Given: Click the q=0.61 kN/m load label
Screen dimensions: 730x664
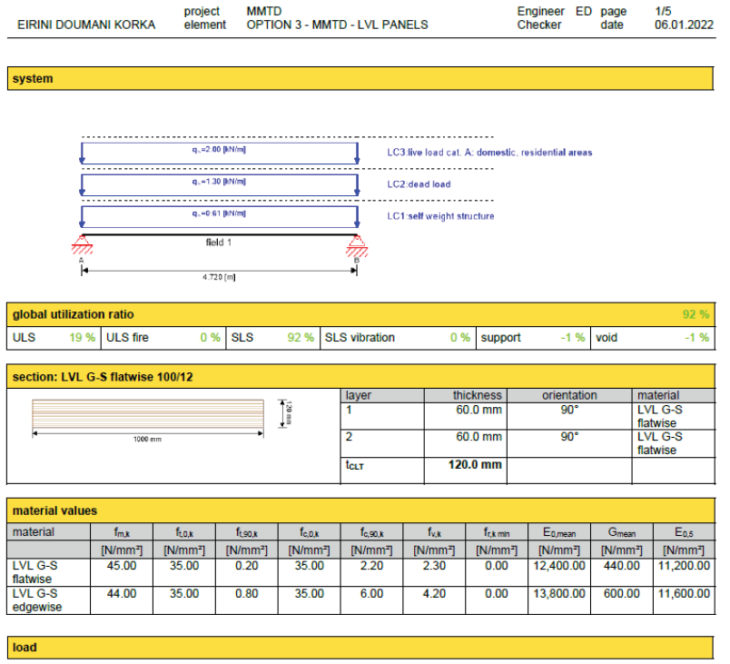Looking at the screenshot, I should point(219,213).
